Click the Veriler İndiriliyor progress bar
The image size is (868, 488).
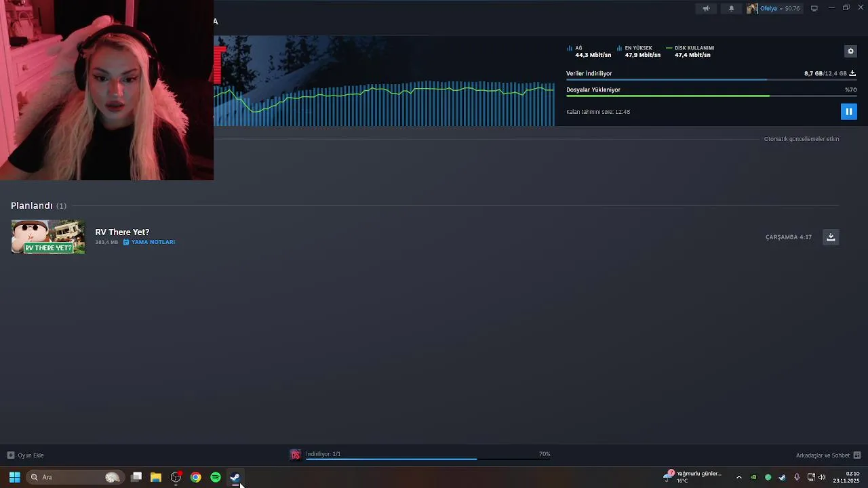[x=711, y=79]
